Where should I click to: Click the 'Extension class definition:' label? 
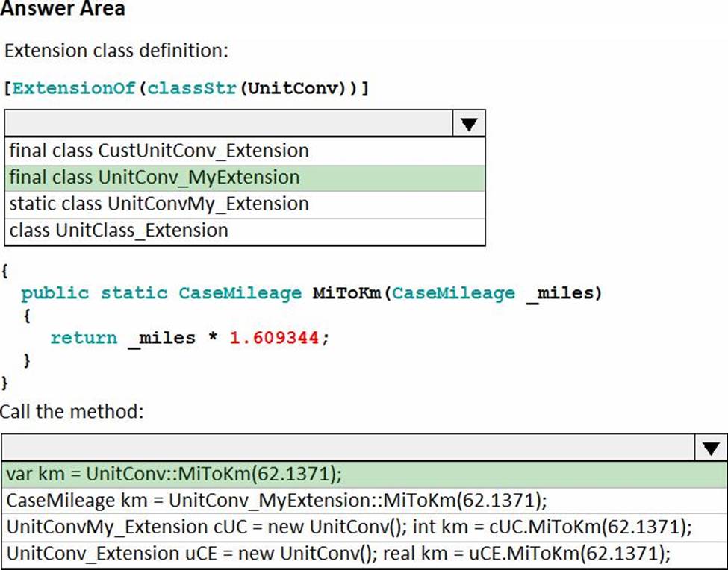coord(116,51)
